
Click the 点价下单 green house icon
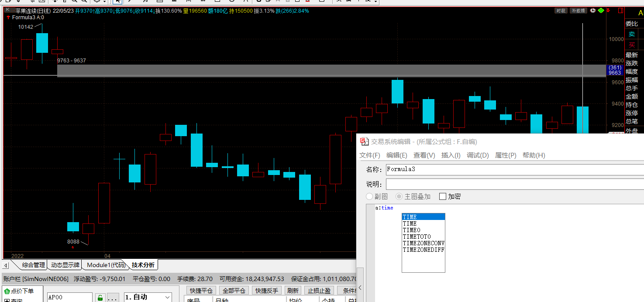(x=7, y=291)
